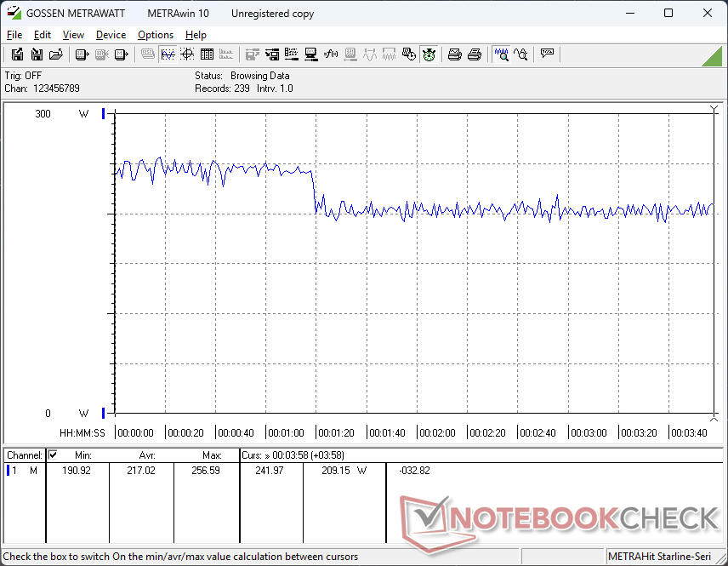This screenshot has width=728, height=566.
Task: Open the math function f(x) icon
Action: (331, 54)
